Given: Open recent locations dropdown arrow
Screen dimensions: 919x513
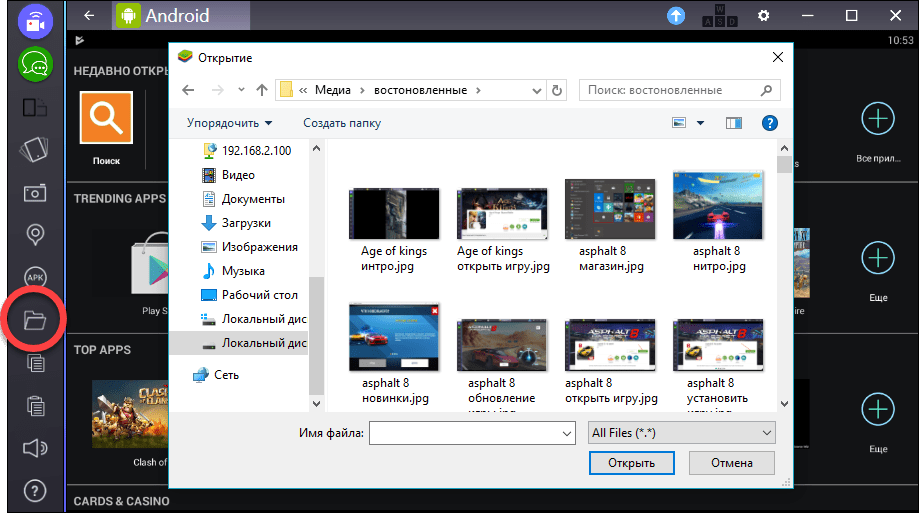Looking at the screenshot, I should [x=241, y=90].
